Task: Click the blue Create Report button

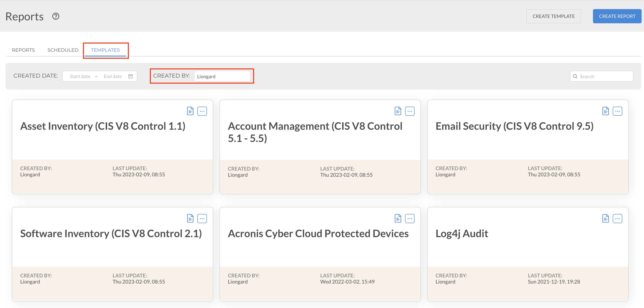Action: coord(617,16)
